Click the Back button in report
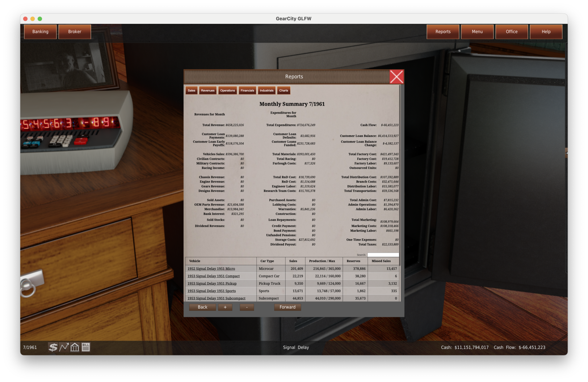The width and height of the screenshot is (588, 382). (202, 307)
